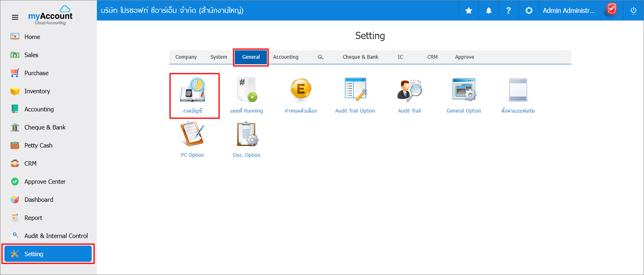The image size is (644, 275).
Task: Collapse the sidebar with hamburger menu
Action: [15, 17]
